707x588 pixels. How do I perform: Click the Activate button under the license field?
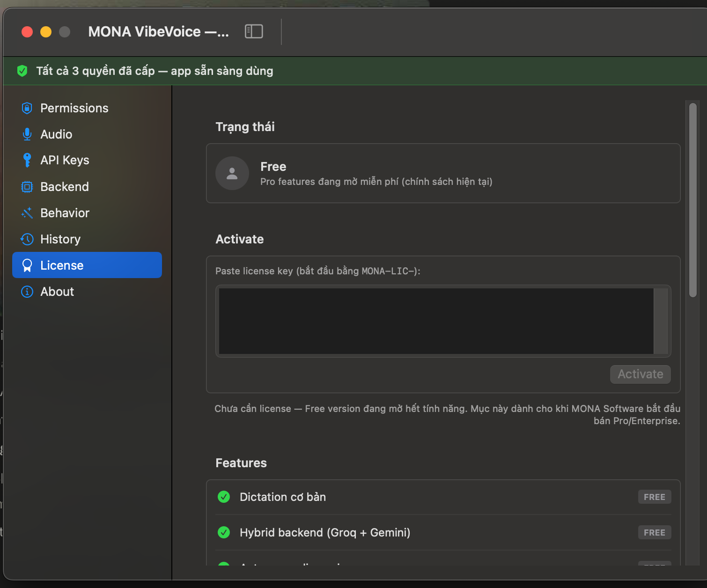pyautogui.click(x=640, y=374)
